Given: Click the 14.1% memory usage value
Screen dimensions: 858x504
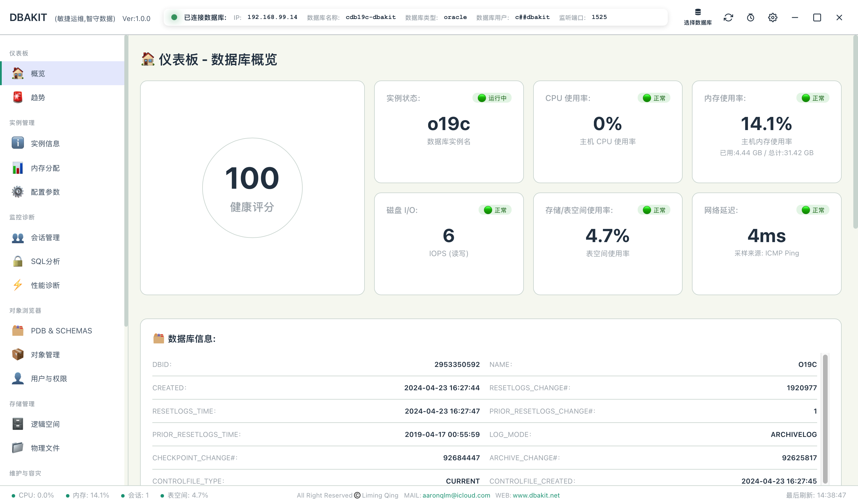Looking at the screenshot, I should (x=766, y=124).
